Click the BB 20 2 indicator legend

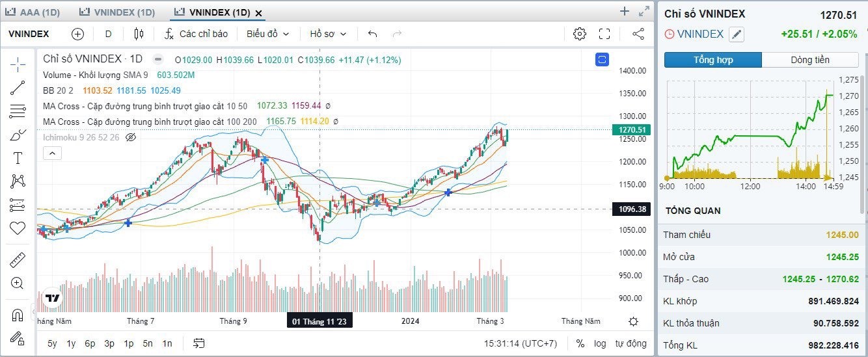58,90
